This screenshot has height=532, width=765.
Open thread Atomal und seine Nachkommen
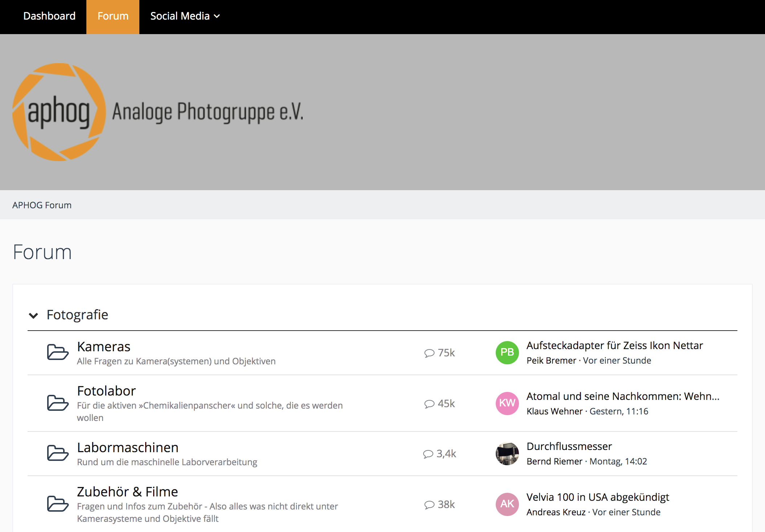click(x=623, y=396)
